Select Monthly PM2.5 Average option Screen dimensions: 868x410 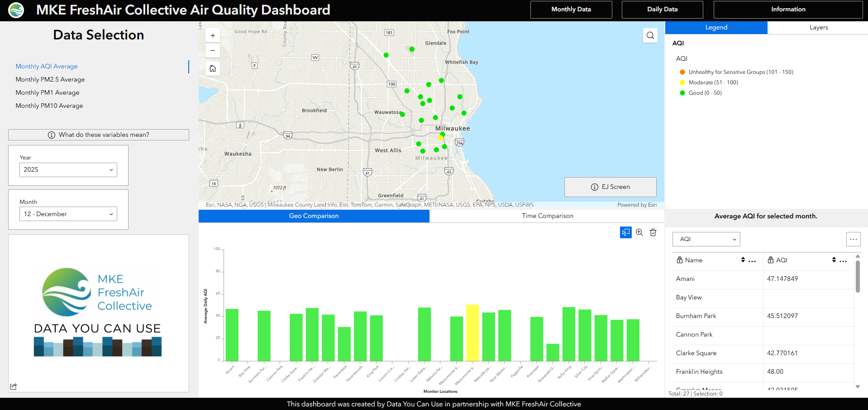point(50,79)
